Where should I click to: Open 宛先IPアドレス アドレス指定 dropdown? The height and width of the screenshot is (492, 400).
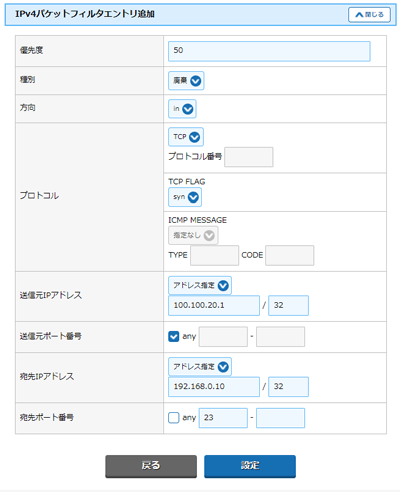pyautogui.click(x=200, y=367)
